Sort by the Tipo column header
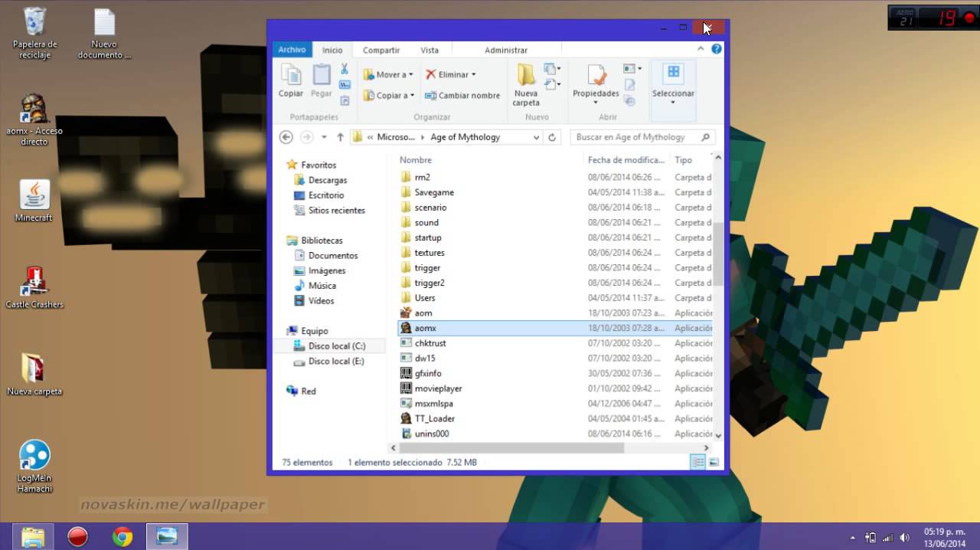 point(683,160)
